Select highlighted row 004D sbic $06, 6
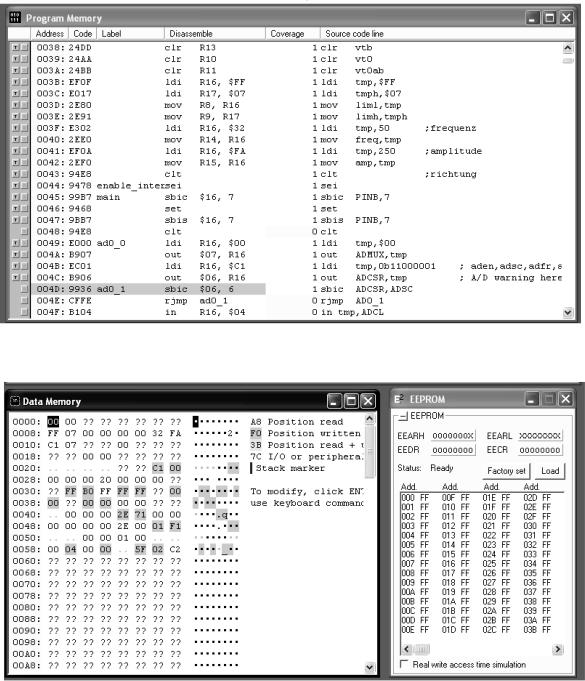This screenshot has width=585, height=681. [x=148, y=289]
